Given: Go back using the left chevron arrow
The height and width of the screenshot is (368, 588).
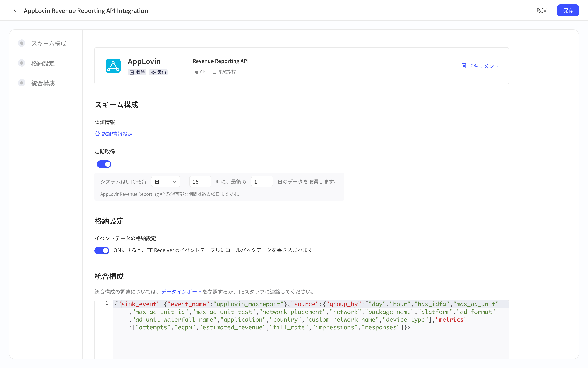Looking at the screenshot, I should coord(15,10).
